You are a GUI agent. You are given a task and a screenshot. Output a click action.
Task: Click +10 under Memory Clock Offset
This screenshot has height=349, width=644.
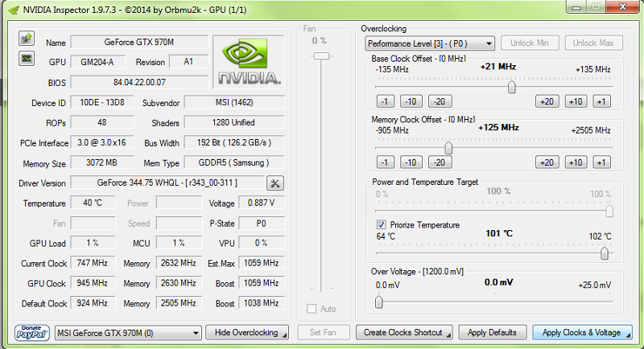[576, 162]
